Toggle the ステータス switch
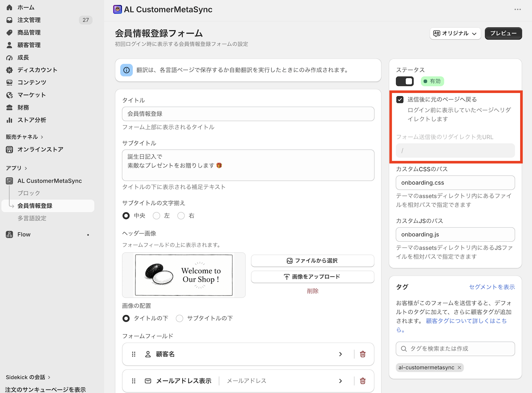 405,81
